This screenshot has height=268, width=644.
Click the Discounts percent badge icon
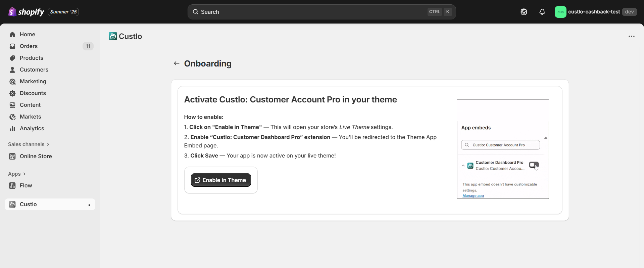click(x=12, y=93)
